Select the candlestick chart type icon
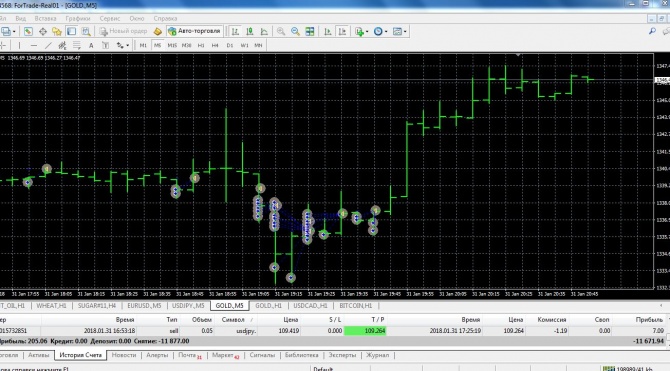The height and width of the screenshot is (371, 670). pyautogui.click(x=250, y=31)
